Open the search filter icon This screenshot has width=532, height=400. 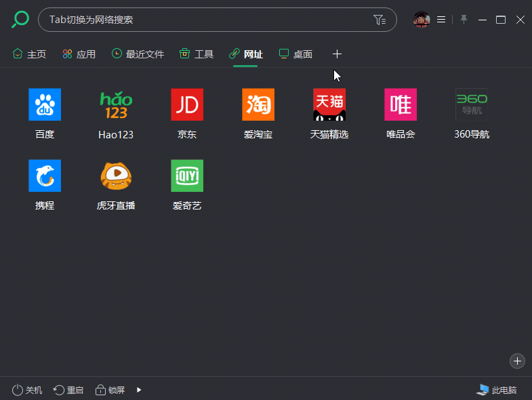[380, 20]
